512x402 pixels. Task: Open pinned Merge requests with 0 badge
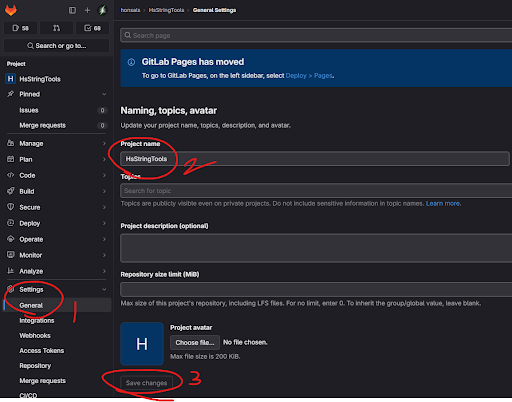(x=57, y=125)
